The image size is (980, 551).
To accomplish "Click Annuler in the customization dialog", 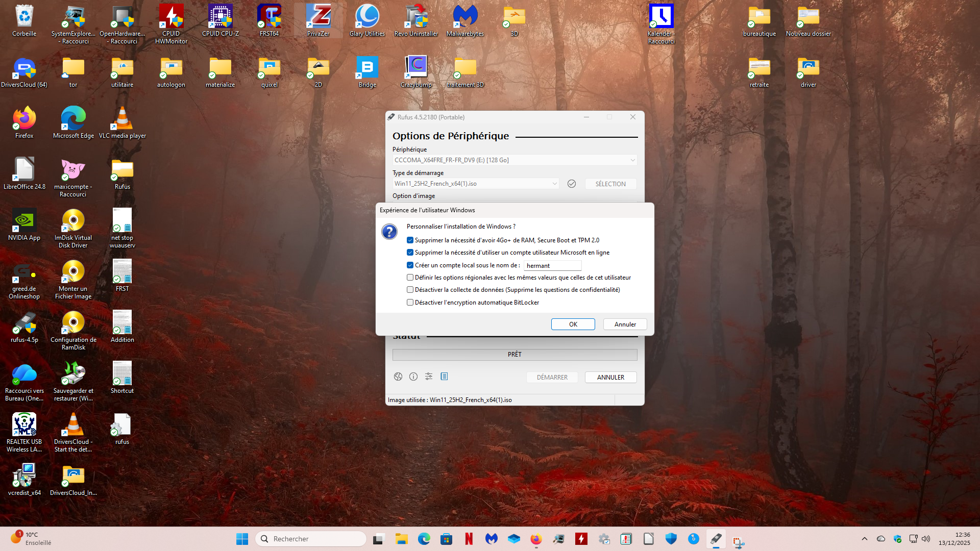I will (x=625, y=324).
